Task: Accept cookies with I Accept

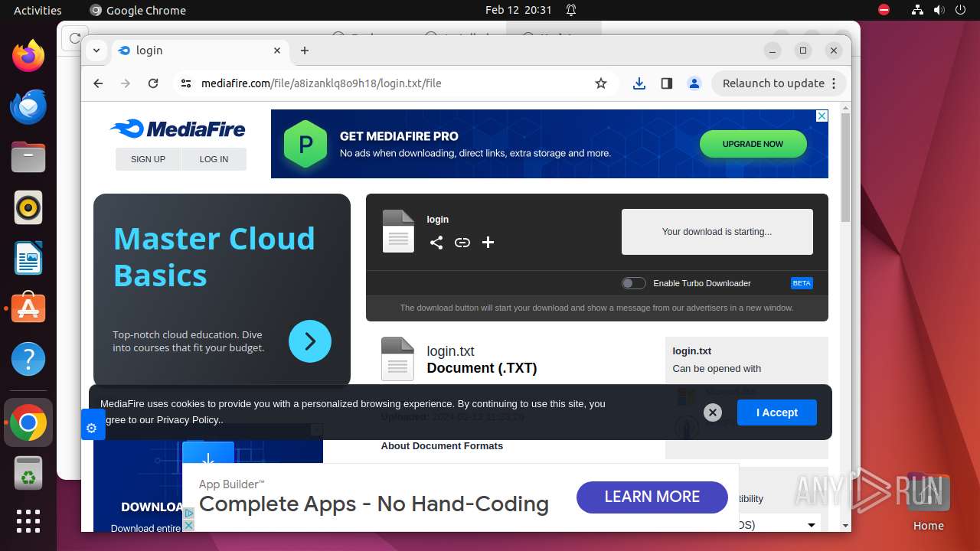Action: coord(777,412)
